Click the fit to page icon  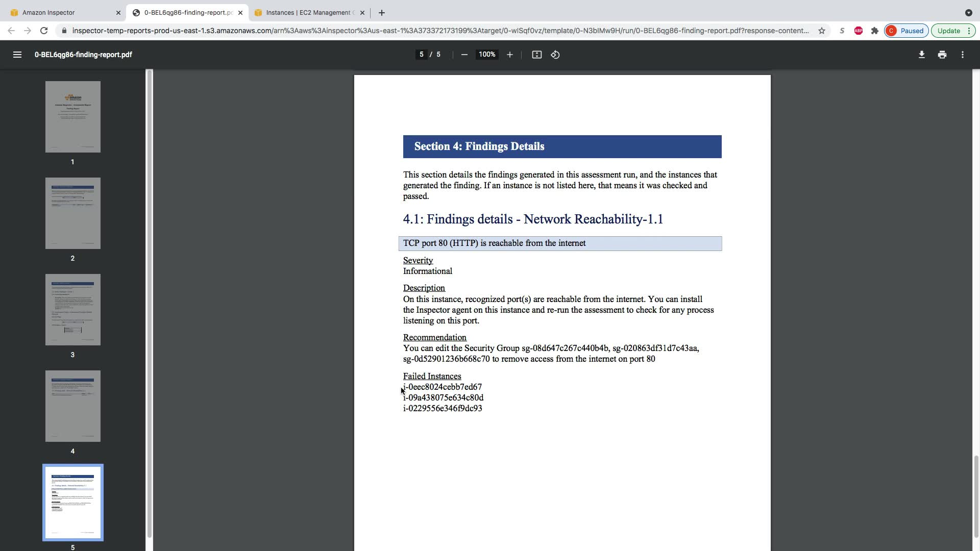coord(536,55)
